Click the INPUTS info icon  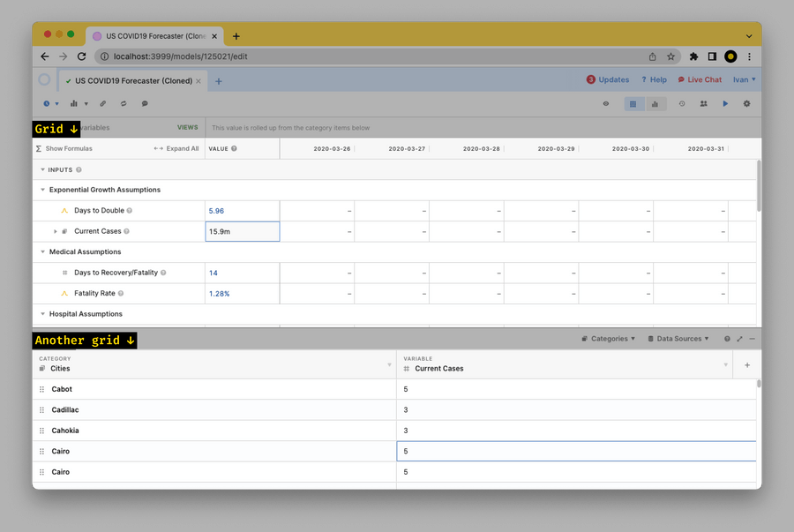click(x=79, y=170)
